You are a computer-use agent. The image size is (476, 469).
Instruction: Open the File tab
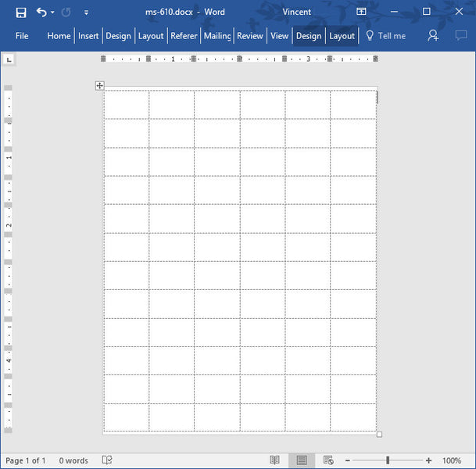click(22, 36)
